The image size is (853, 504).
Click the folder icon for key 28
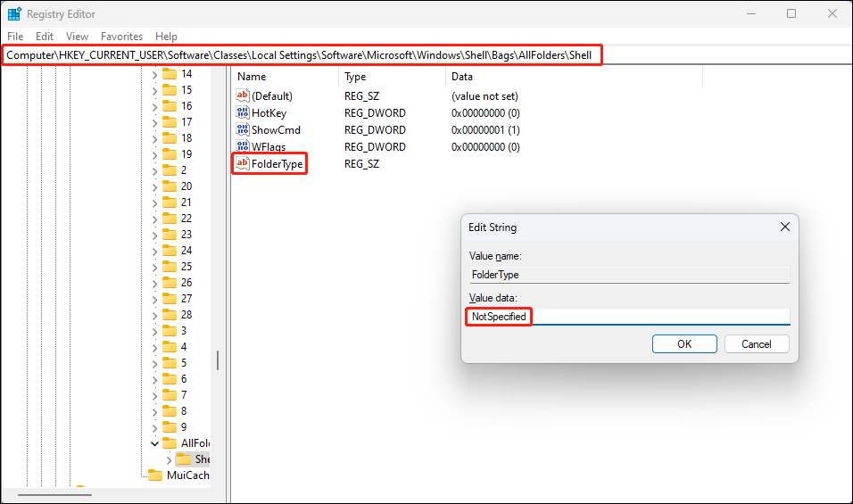click(170, 314)
